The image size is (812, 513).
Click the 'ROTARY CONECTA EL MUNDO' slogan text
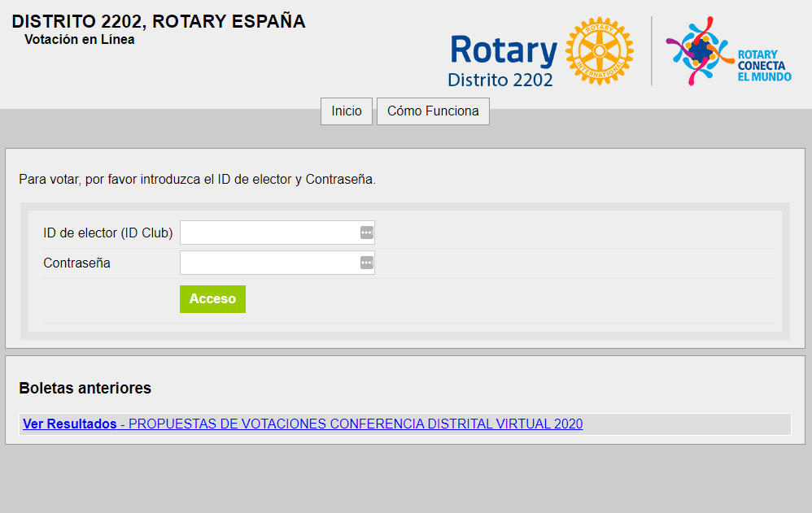763,66
